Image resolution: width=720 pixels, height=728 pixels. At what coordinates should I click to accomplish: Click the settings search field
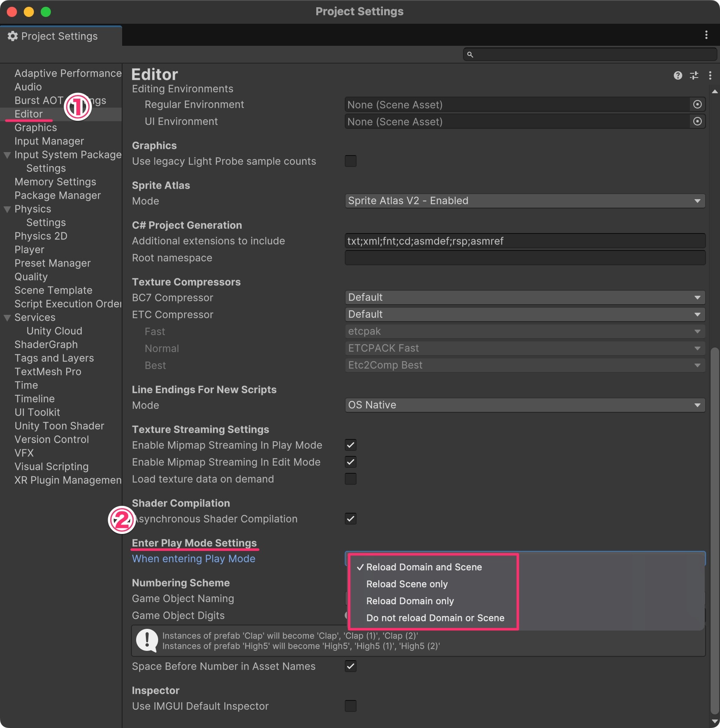(590, 54)
